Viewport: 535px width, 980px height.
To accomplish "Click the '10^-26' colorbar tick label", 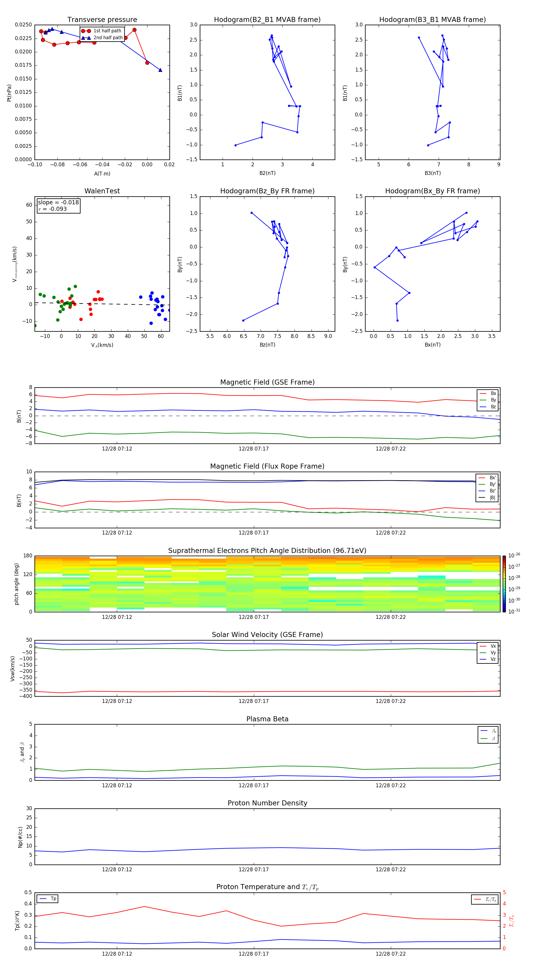I will 514,555.
